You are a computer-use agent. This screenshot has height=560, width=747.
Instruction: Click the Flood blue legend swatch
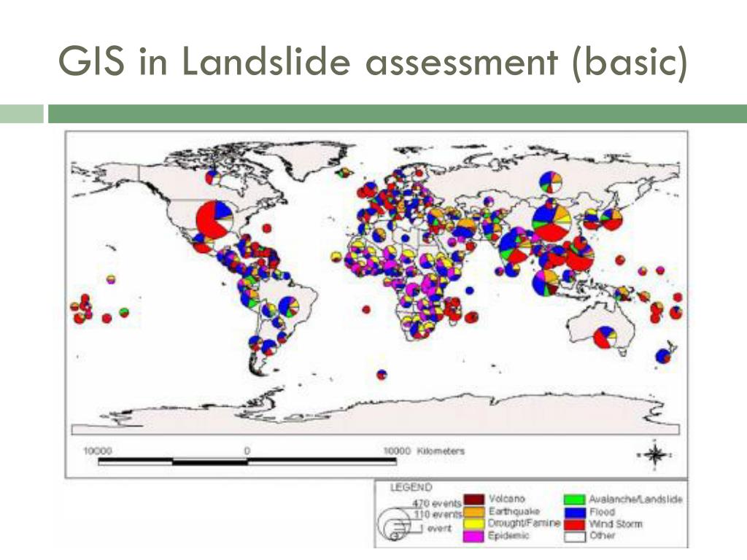575,512
